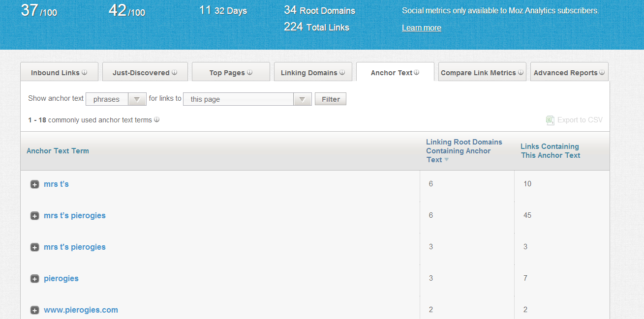The width and height of the screenshot is (644, 319).
Task: Click Export to CSV link
Action: pos(580,120)
